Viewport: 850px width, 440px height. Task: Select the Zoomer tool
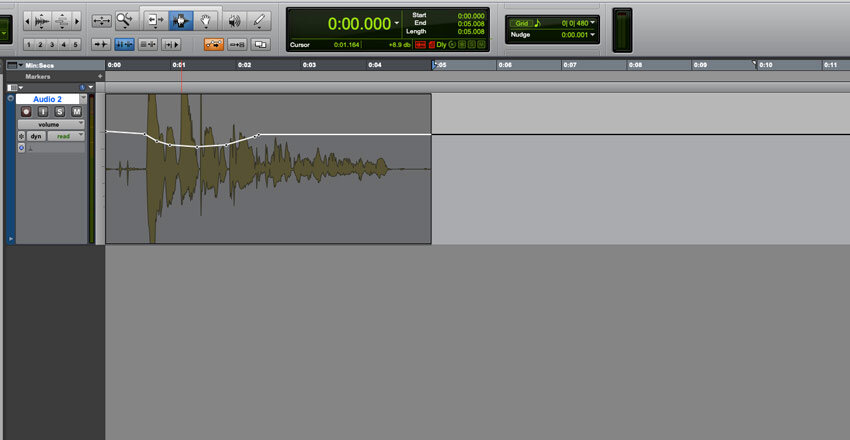pos(126,21)
